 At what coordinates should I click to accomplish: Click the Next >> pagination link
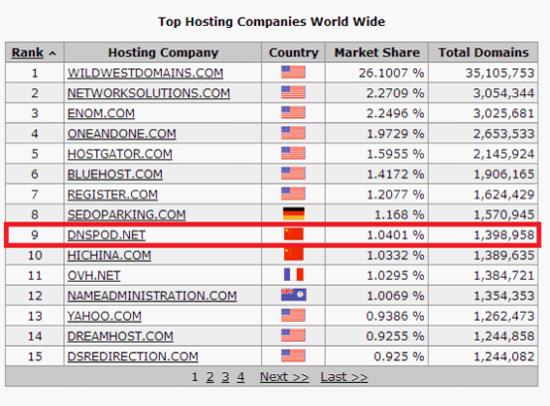pyautogui.click(x=284, y=377)
